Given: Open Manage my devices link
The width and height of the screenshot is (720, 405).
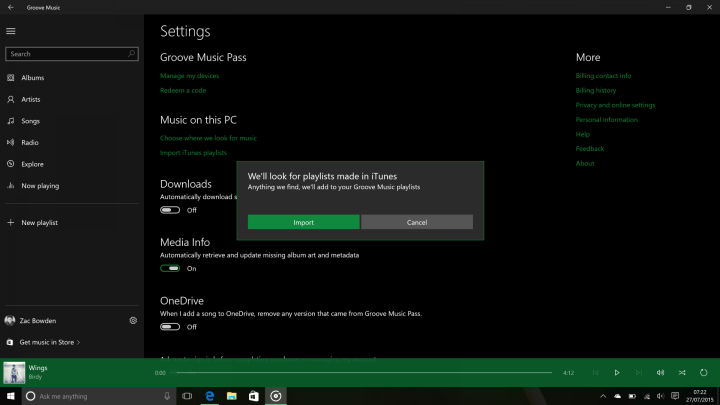Looking at the screenshot, I should click(x=189, y=76).
